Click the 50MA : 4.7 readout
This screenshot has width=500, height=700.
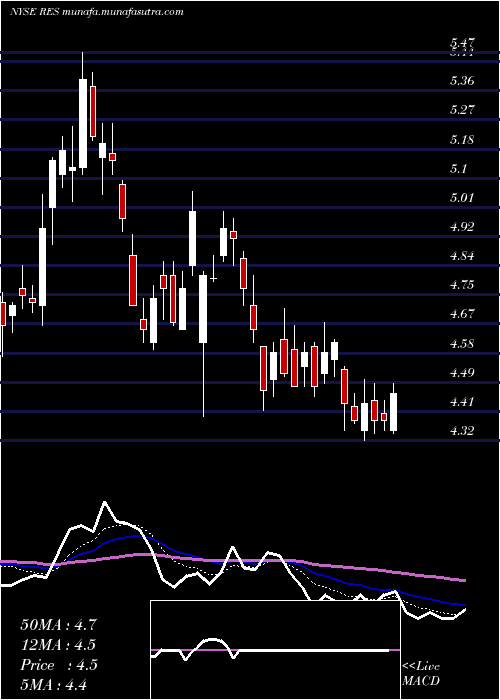click(58, 625)
